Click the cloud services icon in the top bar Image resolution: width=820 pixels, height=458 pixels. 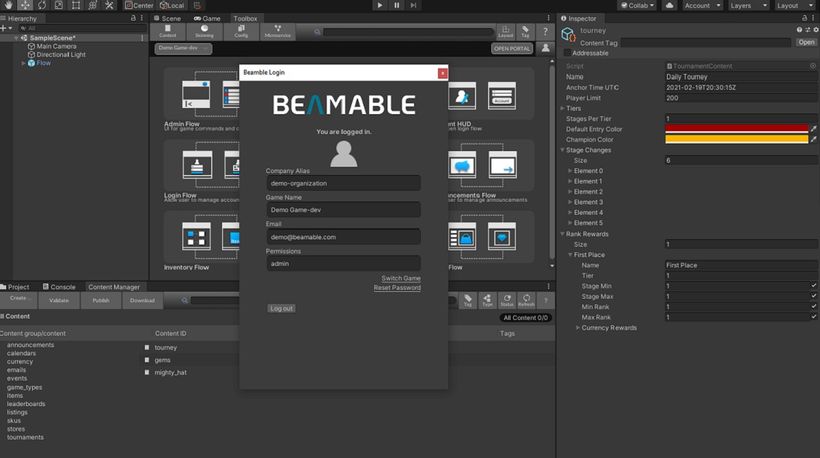click(669, 5)
